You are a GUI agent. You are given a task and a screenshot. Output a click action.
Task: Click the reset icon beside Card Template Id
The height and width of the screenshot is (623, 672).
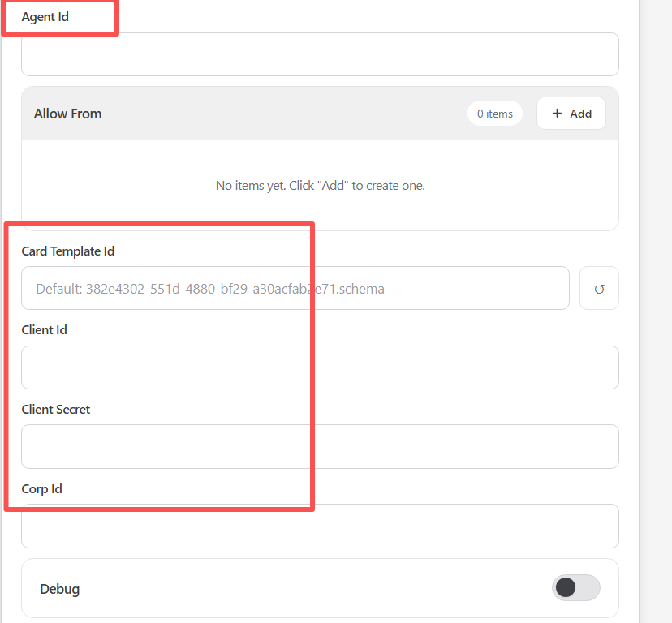coord(599,288)
